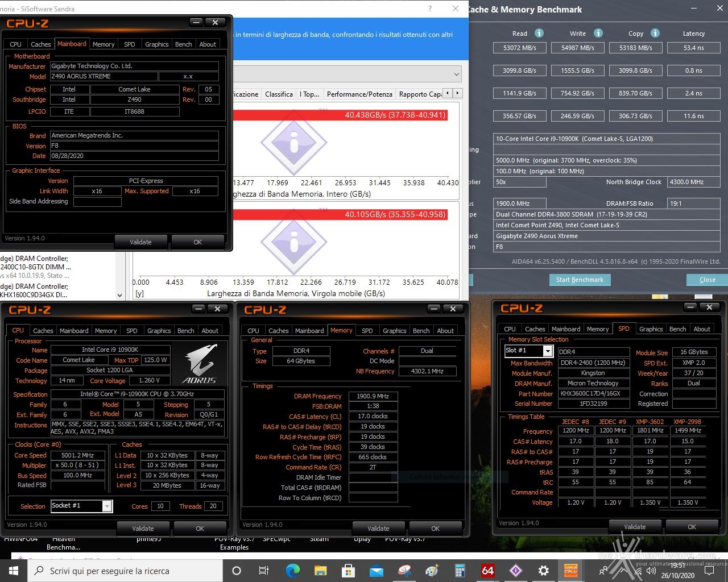The width and height of the screenshot is (728, 582).
Task: Click the Sandra window help question mark
Action: 429,9
